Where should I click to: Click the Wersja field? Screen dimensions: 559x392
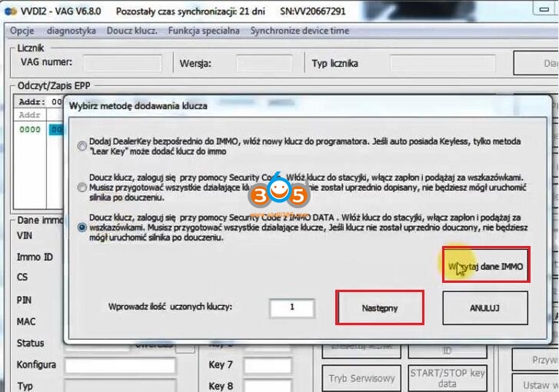click(265, 63)
